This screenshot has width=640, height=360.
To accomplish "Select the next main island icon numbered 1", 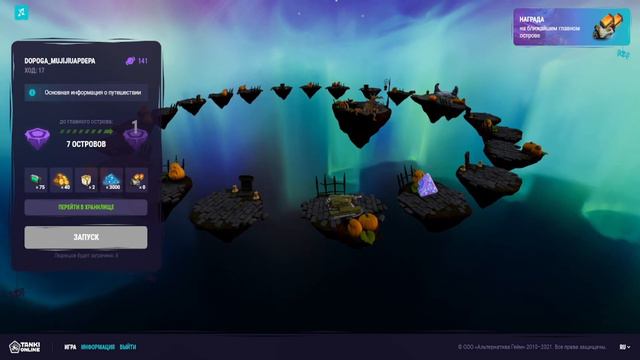I will tap(136, 136).
